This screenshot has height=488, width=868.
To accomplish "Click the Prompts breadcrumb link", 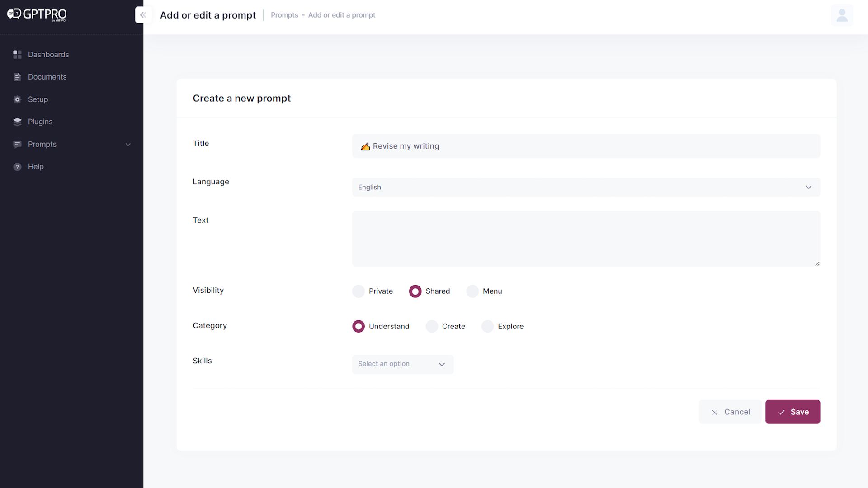I will (x=284, y=15).
